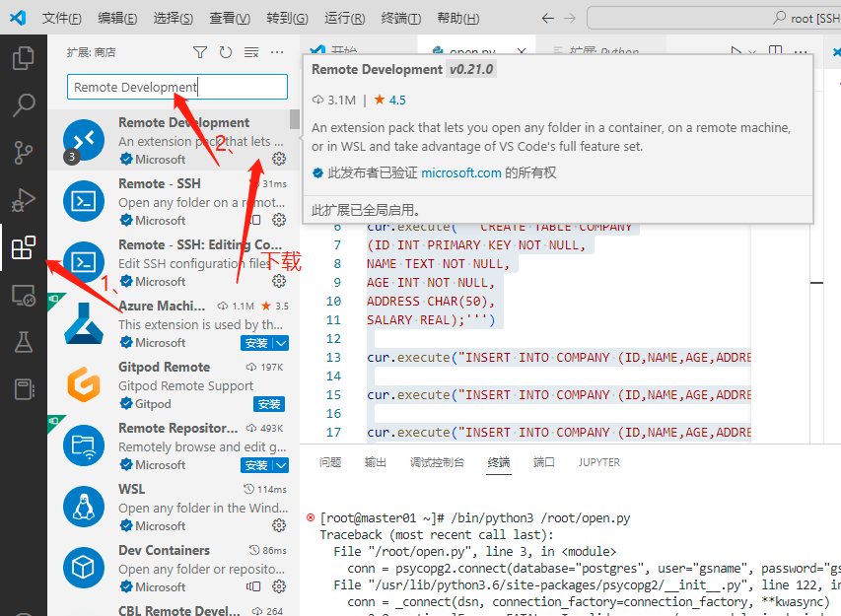Switch to 问题 panel tab
Image resolution: width=841 pixels, height=616 pixels.
point(330,462)
